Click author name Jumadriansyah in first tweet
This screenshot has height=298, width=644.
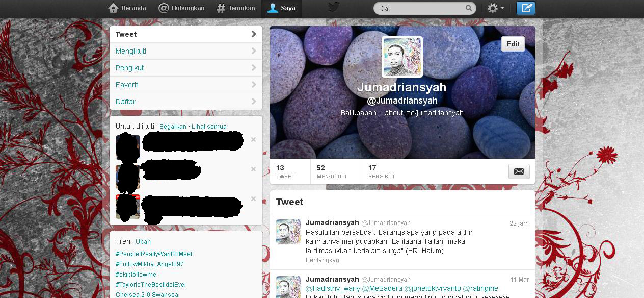point(332,223)
